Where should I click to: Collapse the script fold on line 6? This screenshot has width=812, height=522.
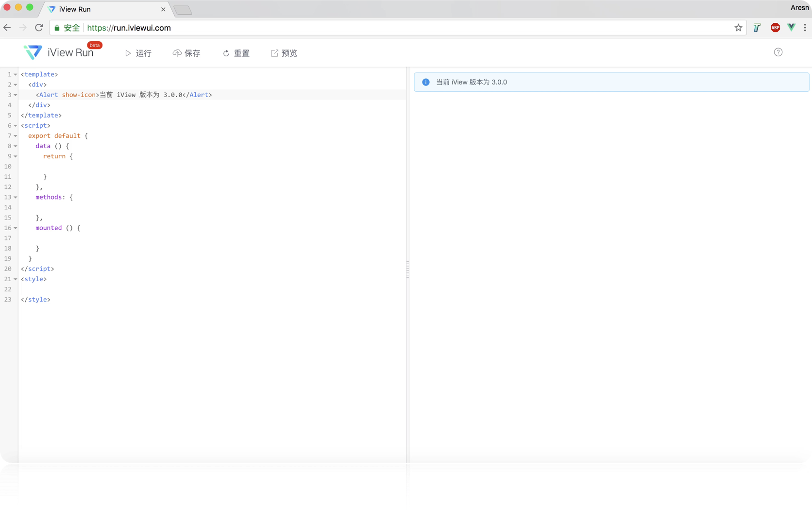[x=16, y=125]
